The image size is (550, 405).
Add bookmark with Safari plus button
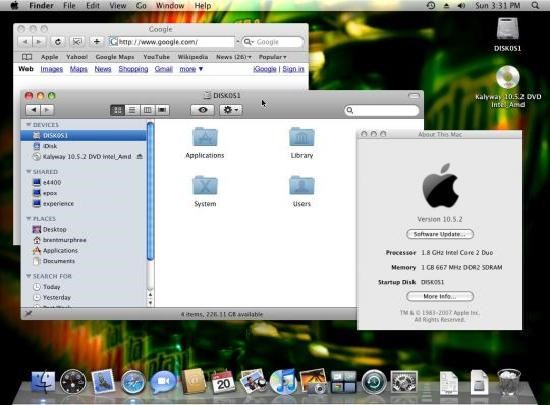(96, 42)
